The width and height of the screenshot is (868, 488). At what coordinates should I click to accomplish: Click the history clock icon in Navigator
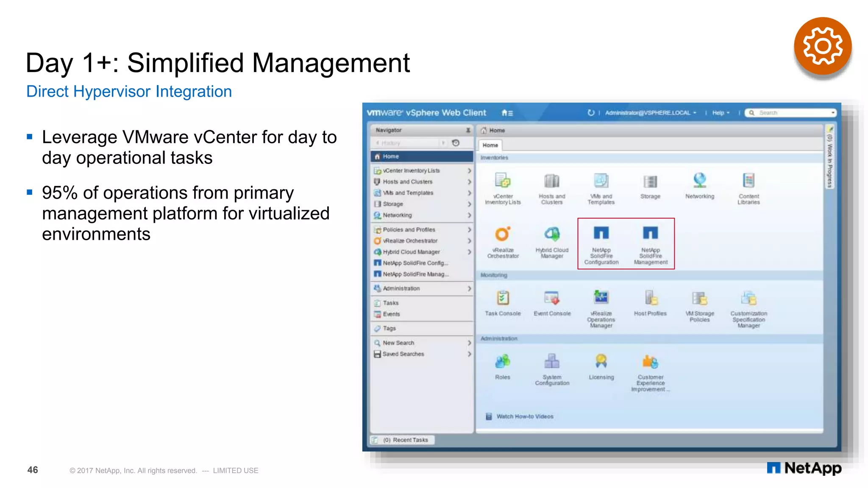click(456, 143)
